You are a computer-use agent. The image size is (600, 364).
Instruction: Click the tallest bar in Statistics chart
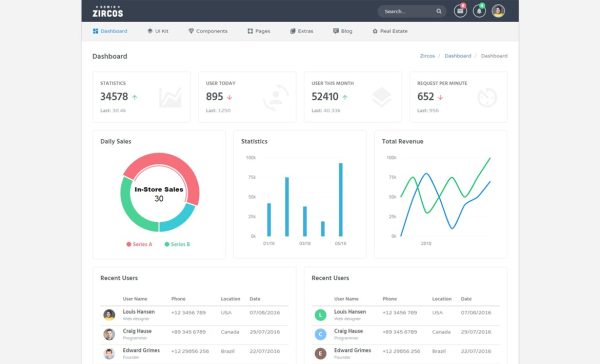[x=341, y=199]
